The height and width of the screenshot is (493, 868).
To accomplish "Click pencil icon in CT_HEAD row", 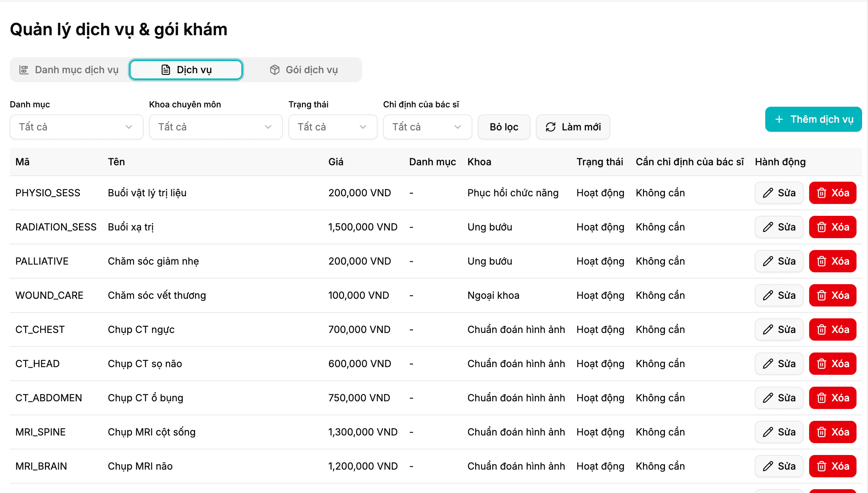I will (x=768, y=364).
